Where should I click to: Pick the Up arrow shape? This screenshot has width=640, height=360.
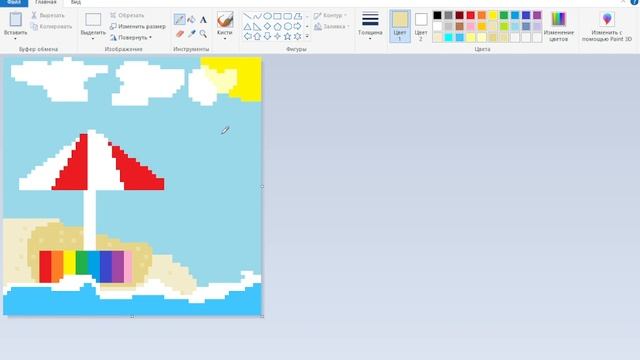(x=257, y=36)
